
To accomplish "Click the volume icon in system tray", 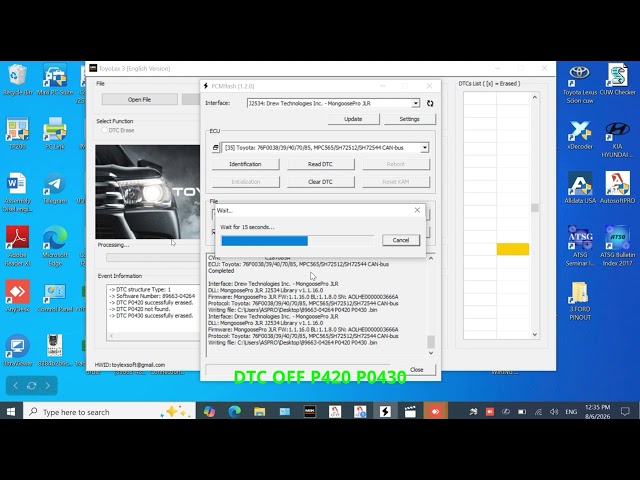I will 554,411.
